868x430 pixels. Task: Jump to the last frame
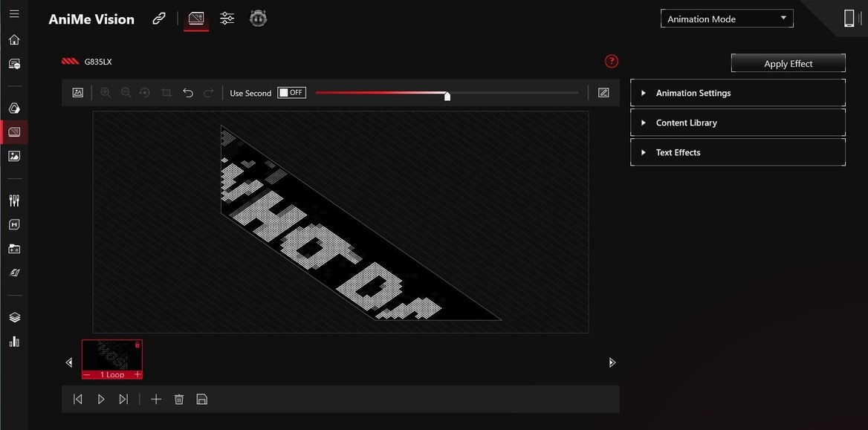point(123,399)
